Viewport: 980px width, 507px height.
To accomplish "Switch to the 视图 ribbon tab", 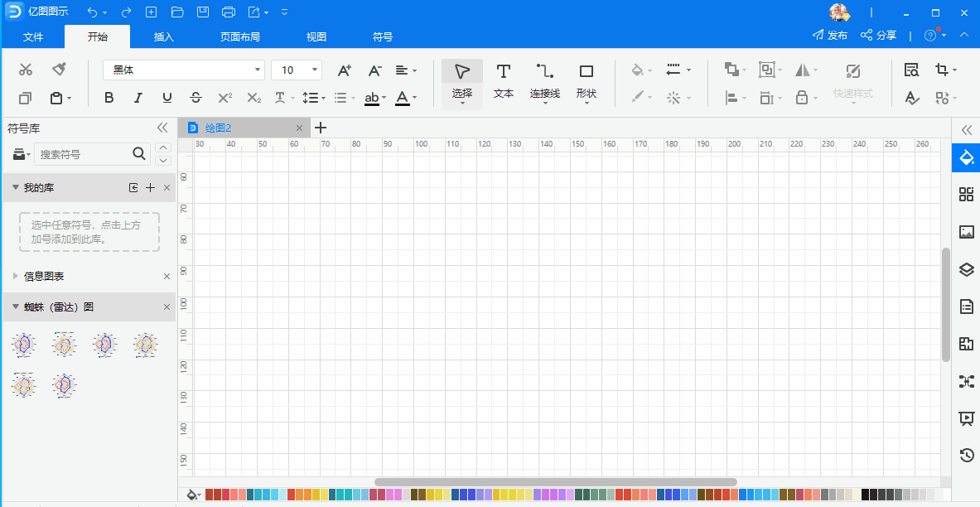I will click(316, 37).
